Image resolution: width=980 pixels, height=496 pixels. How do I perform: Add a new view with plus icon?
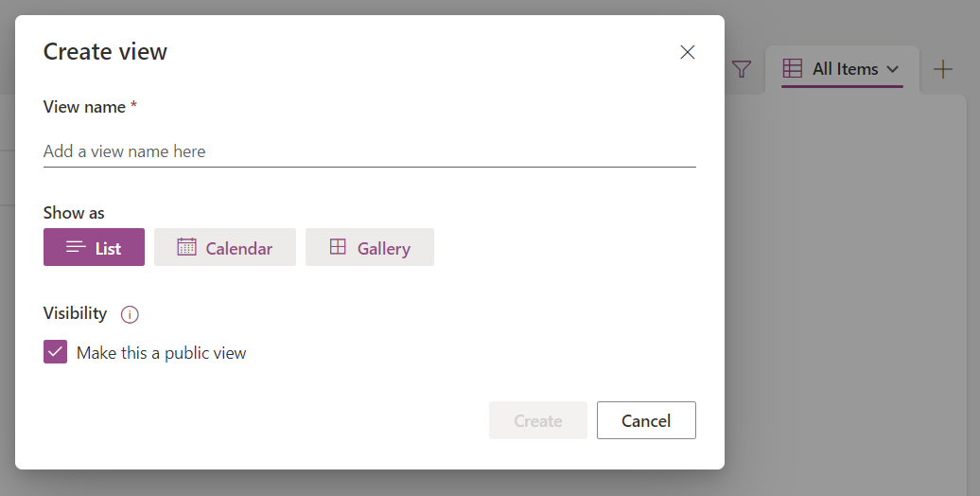[942, 69]
